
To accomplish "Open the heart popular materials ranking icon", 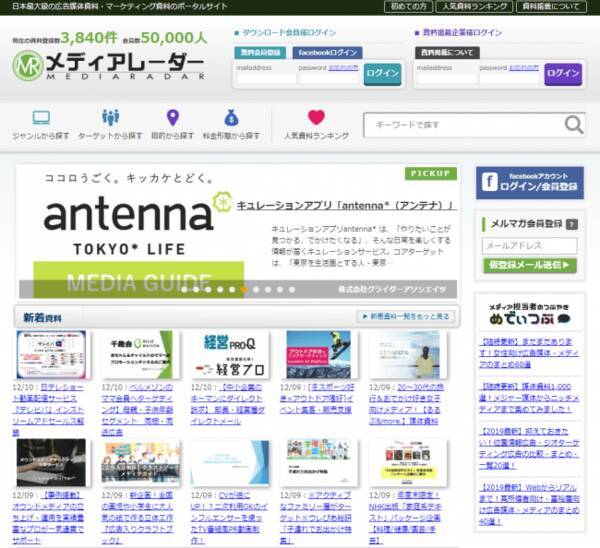I will pyautogui.click(x=316, y=118).
